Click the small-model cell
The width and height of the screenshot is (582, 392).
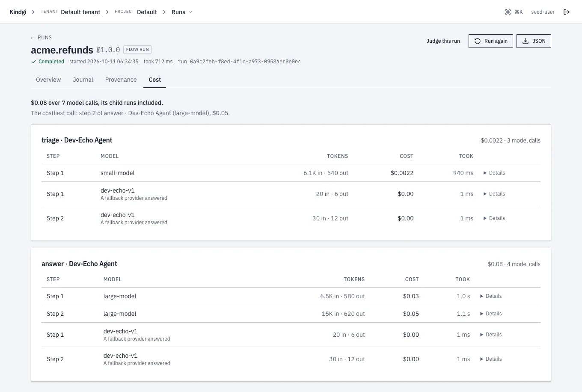pos(117,173)
